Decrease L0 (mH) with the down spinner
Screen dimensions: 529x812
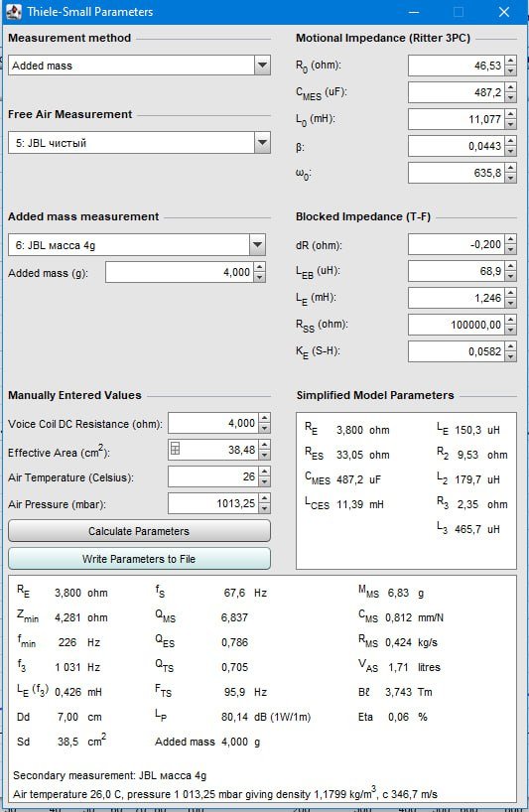point(511,124)
